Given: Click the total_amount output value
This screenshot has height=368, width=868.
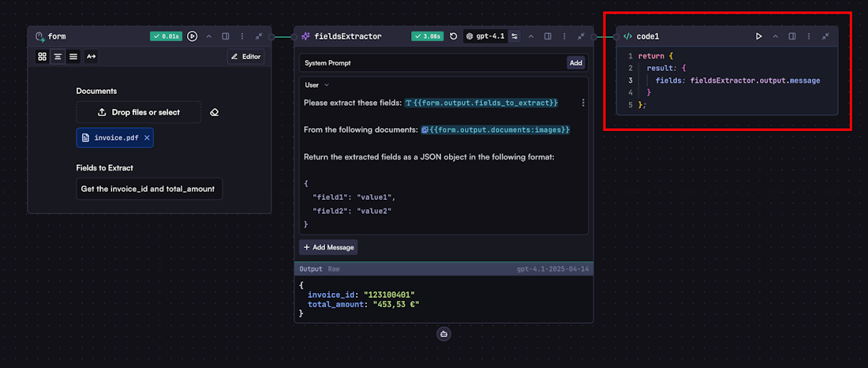Looking at the screenshot, I should (396, 304).
